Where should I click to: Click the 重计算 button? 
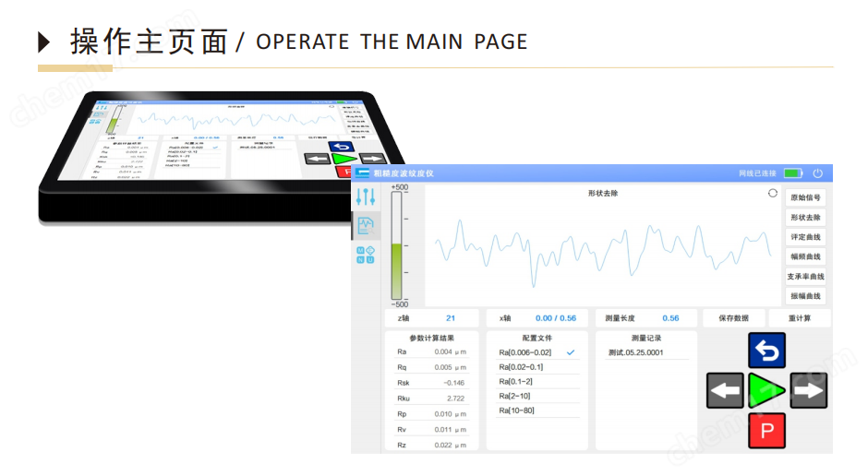[800, 318]
